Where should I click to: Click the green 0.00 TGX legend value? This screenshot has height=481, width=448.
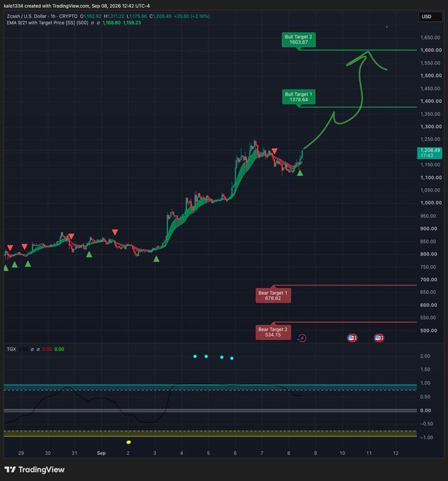pyautogui.click(x=59, y=349)
